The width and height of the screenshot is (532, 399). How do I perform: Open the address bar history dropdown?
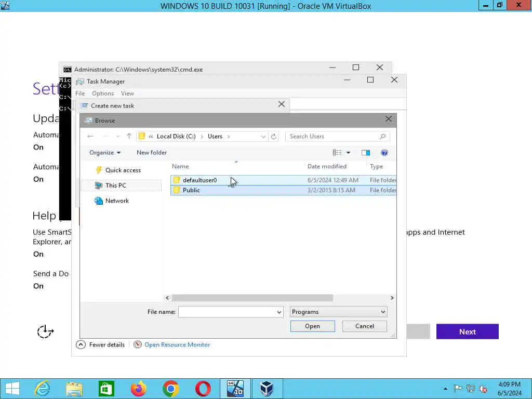click(x=263, y=137)
